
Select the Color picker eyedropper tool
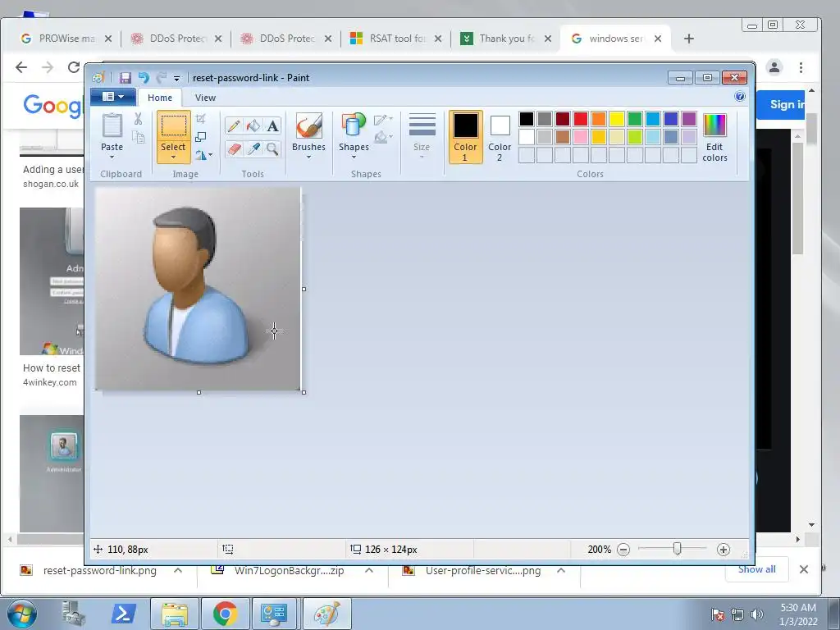tap(253, 148)
